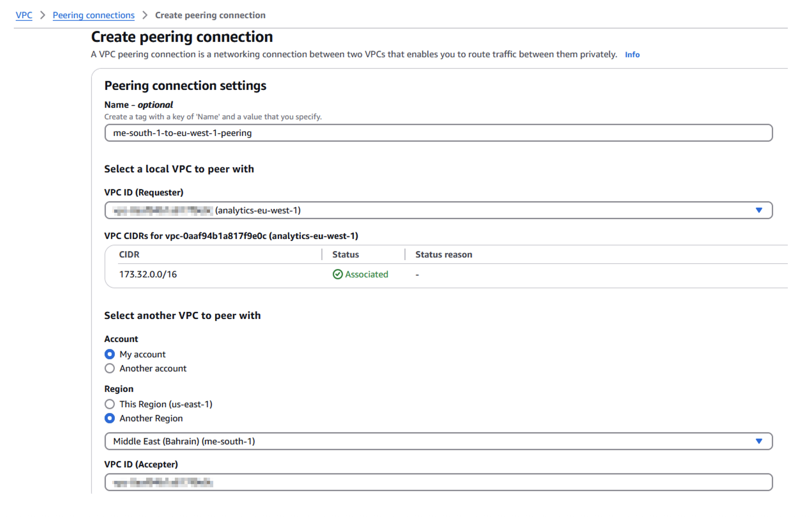Select This Region (us-east-1) radio button
812x517 pixels.
tap(110, 404)
